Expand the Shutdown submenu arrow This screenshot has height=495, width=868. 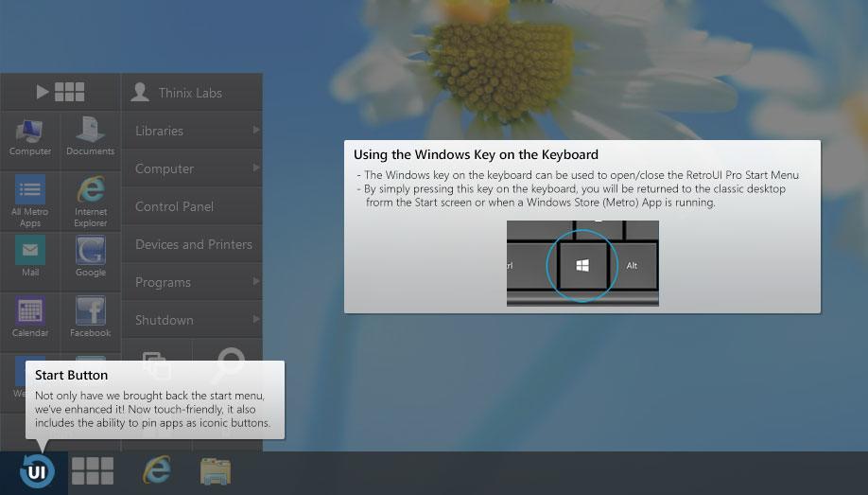point(255,319)
